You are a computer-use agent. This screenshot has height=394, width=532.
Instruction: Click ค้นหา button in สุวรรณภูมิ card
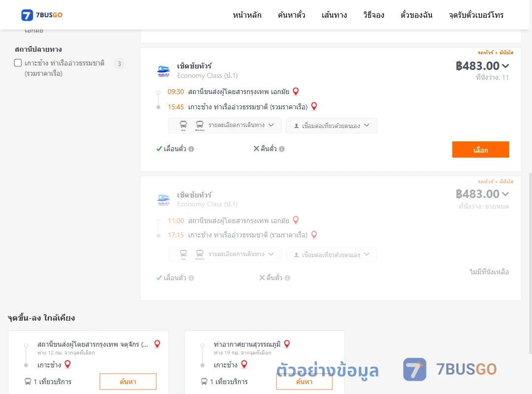coord(304,382)
